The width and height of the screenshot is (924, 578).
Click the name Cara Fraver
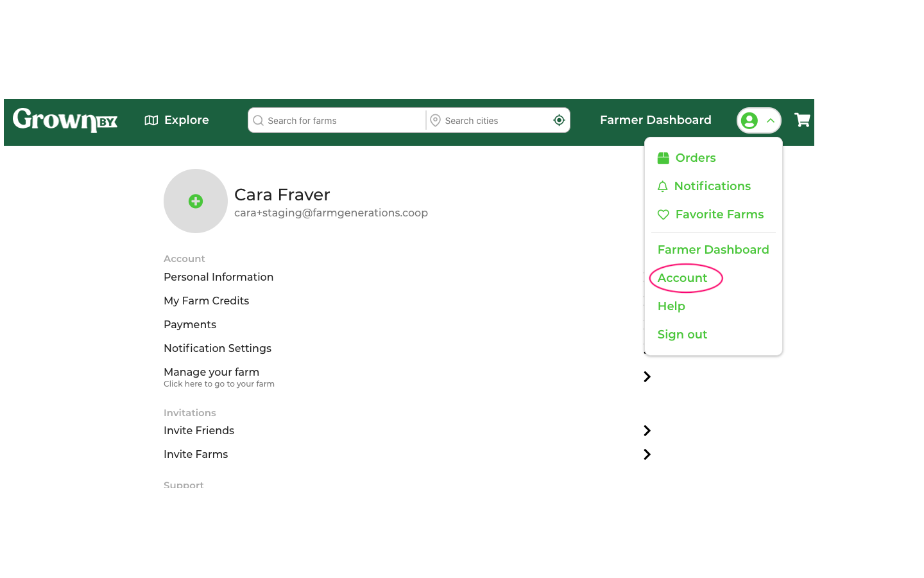tap(282, 195)
